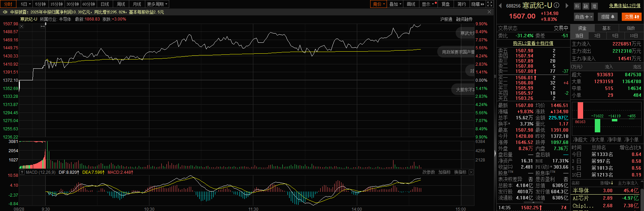Viewport: 644px width, 211px height.
Task: Click 涨停 price 1646.52
Action: [524, 143]
